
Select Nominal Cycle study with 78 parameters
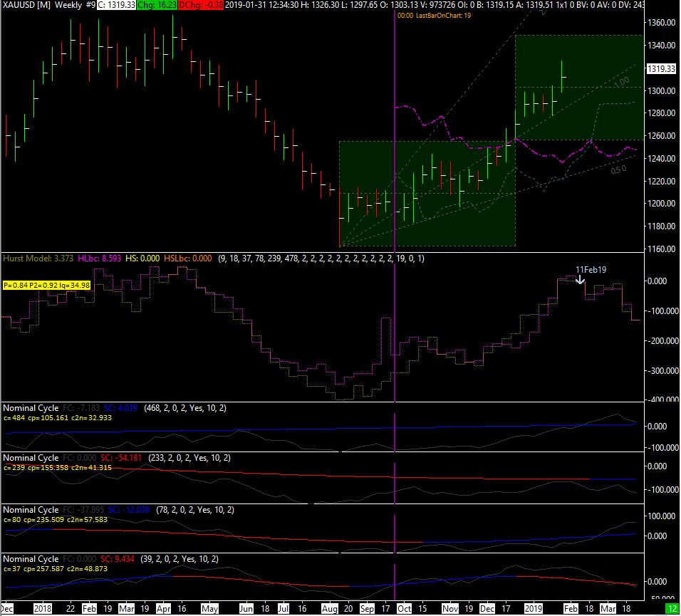[x=118, y=510]
